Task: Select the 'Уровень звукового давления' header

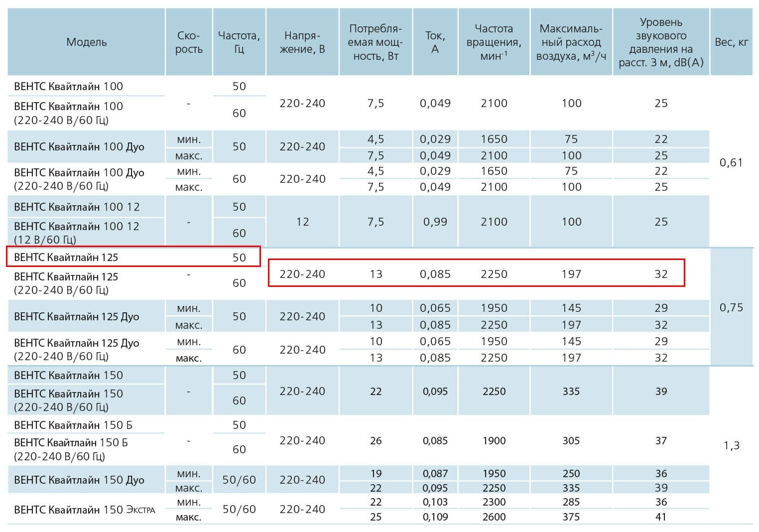Action: point(661,42)
